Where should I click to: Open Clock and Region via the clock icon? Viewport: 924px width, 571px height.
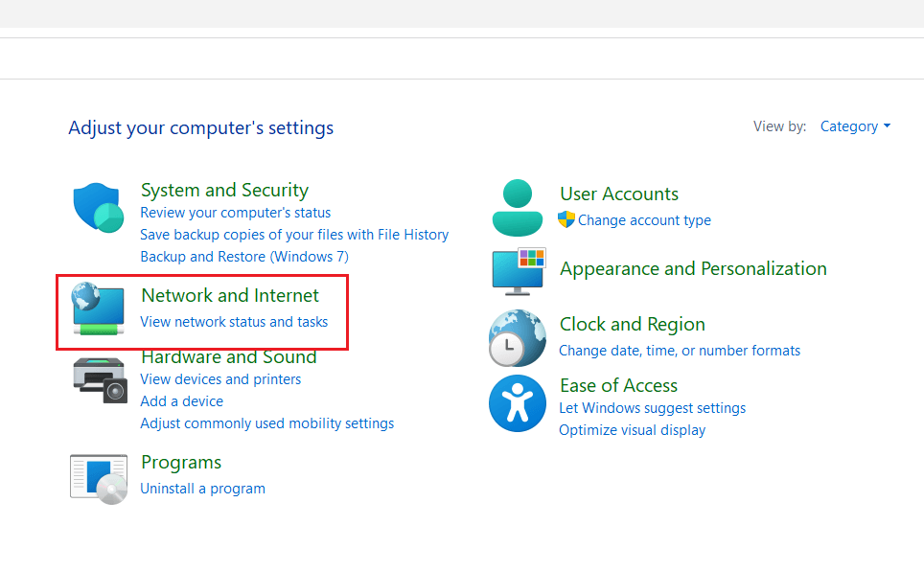tap(517, 337)
